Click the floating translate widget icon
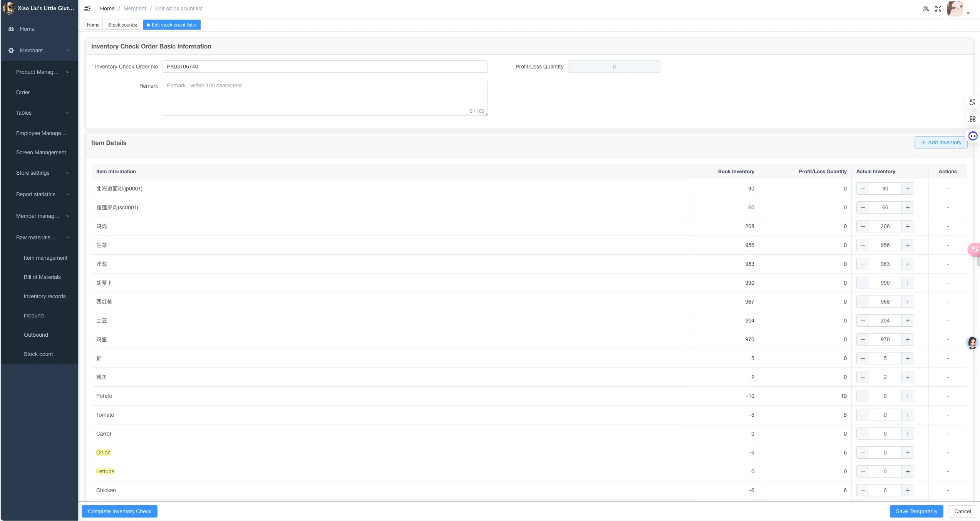 coord(972,102)
